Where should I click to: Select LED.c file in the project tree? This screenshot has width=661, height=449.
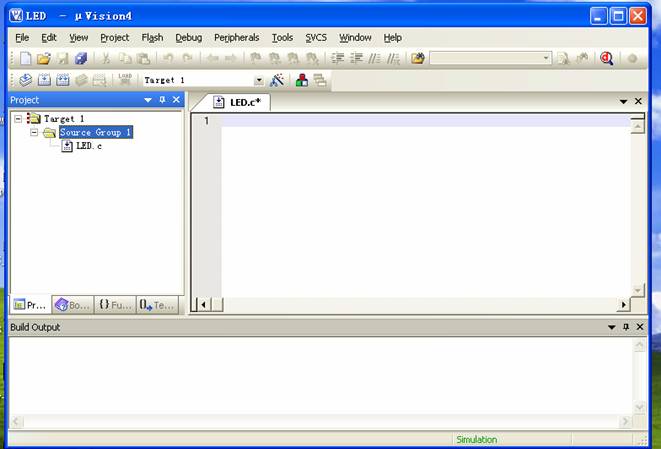[88, 146]
